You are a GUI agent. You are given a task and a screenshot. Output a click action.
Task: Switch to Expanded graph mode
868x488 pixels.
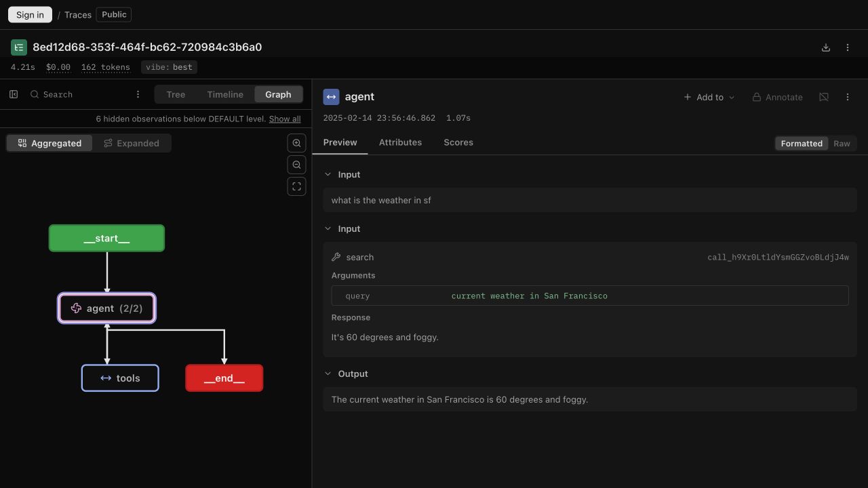(132, 143)
